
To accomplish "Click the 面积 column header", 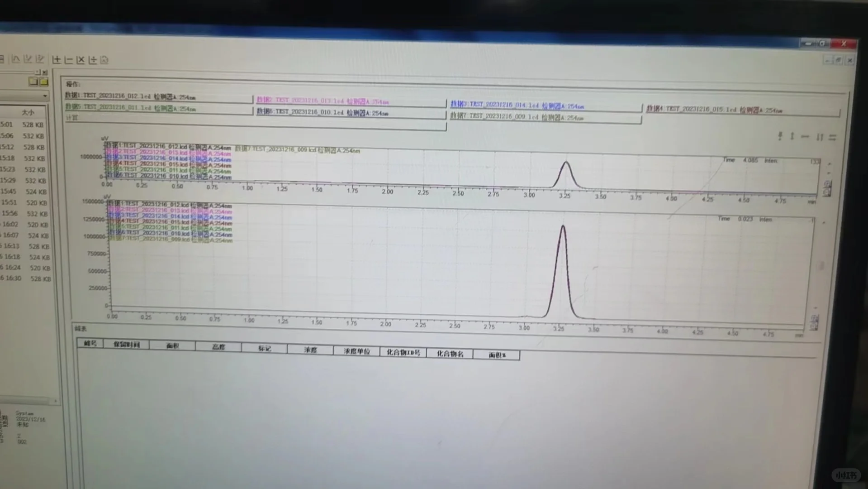I will [172, 346].
